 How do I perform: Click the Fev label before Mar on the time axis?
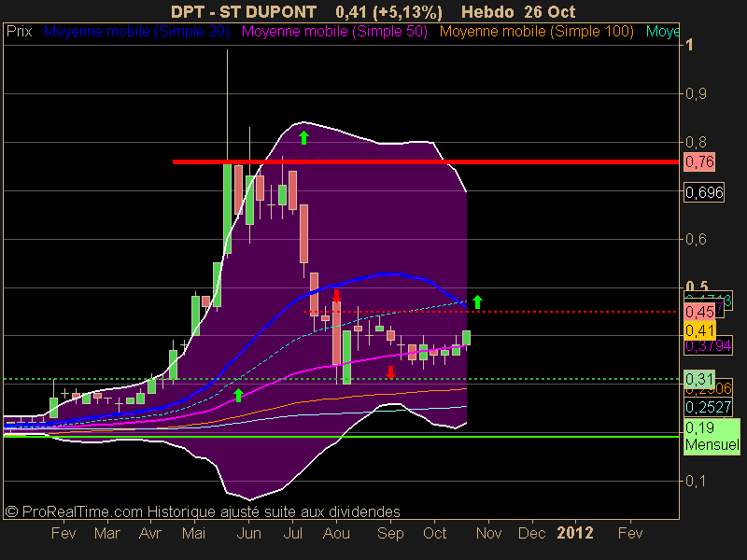(63, 533)
